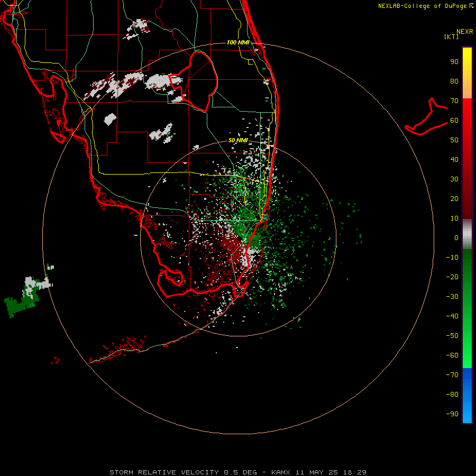Click the 60 value on velocity scale
Image resolution: width=476 pixels, height=476 pixels.
click(454, 120)
